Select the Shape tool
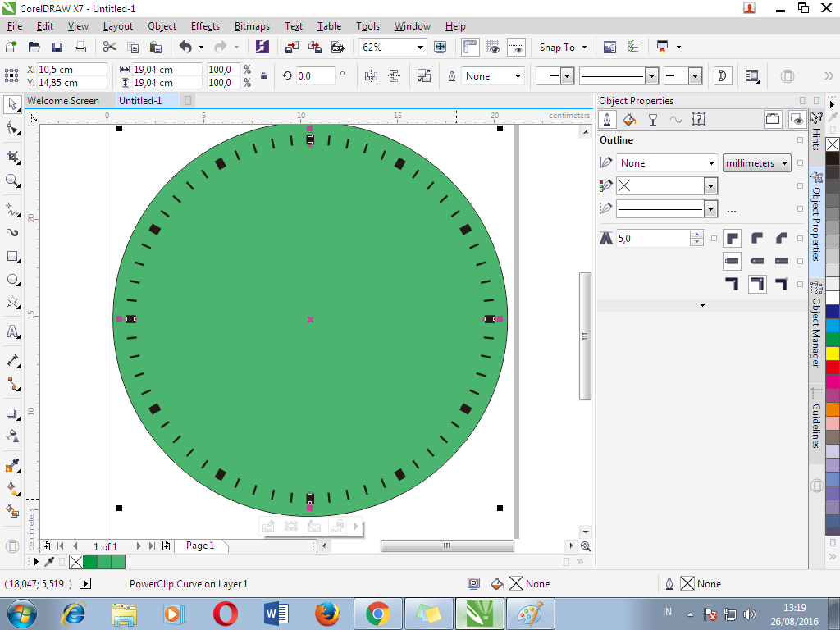840x630 pixels. [11, 128]
